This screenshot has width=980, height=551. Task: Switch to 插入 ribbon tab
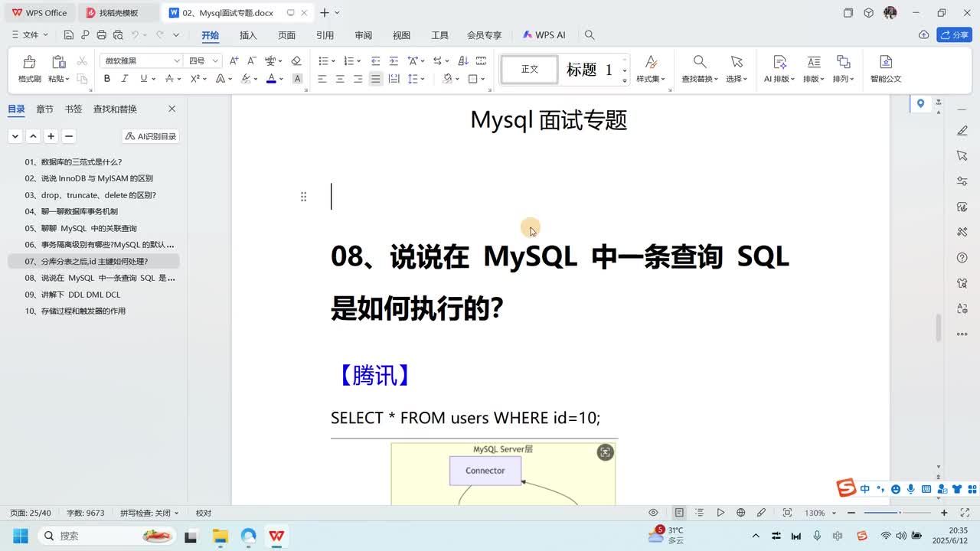coord(248,35)
